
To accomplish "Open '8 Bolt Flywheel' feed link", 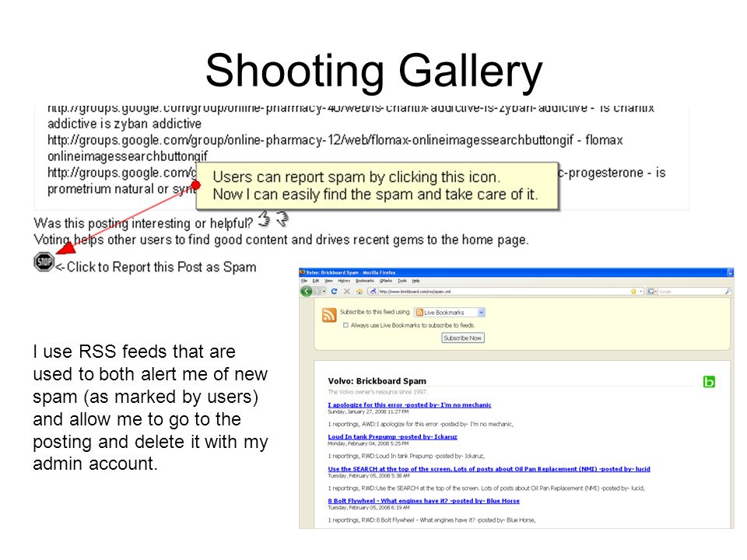I will (x=423, y=501).
